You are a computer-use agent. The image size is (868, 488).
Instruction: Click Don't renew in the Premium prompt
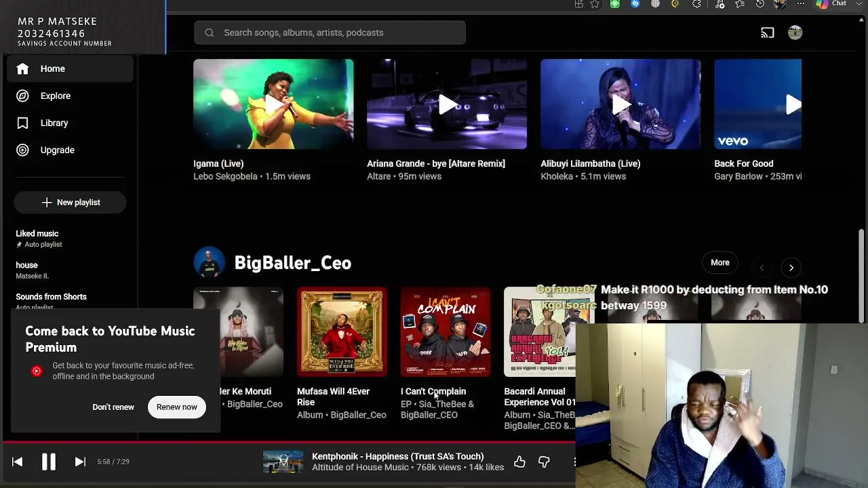point(113,407)
